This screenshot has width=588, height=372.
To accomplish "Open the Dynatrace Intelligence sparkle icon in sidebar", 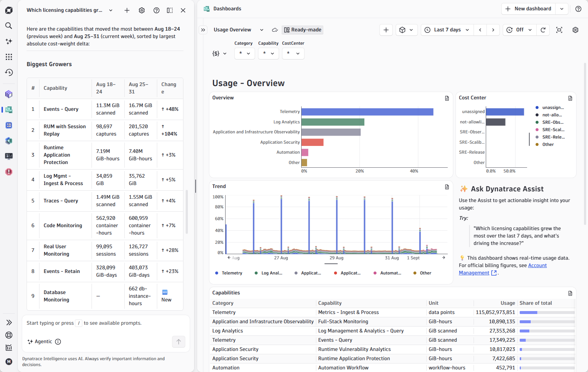I will coord(9,41).
